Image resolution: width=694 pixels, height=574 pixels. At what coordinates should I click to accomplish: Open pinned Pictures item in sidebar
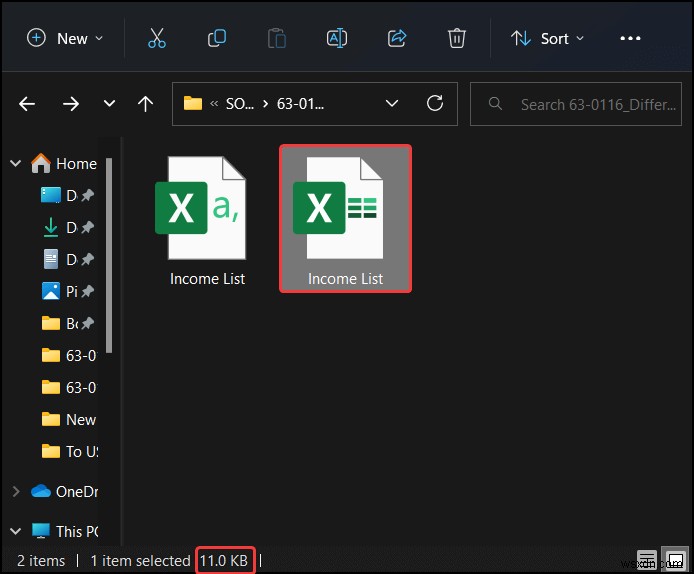(x=67, y=291)
